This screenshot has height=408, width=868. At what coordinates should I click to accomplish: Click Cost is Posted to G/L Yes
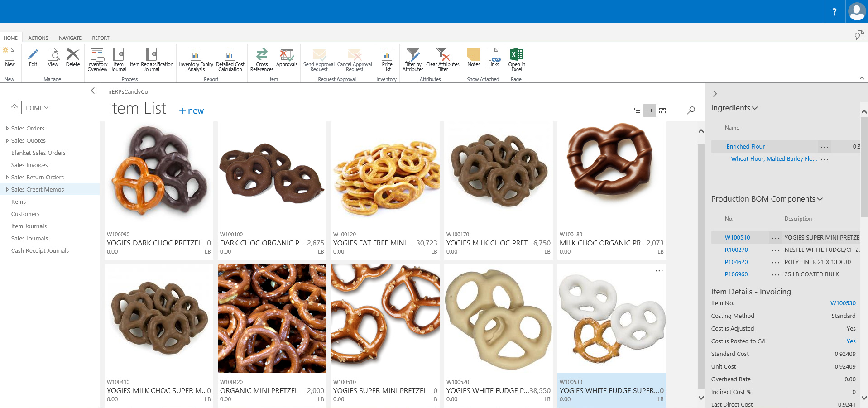tap(851, 341)
